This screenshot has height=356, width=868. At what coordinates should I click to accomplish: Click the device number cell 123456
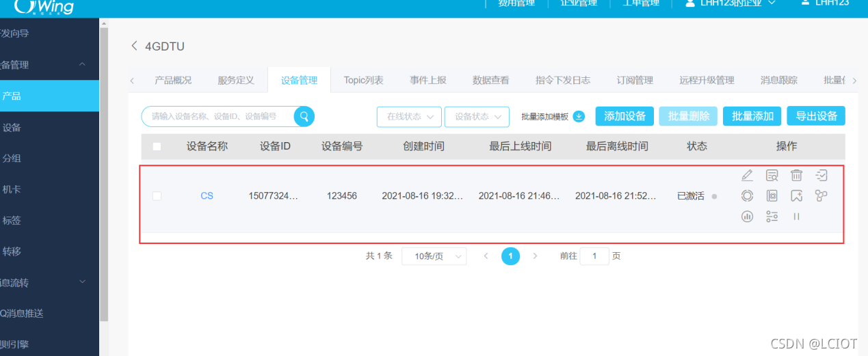[342, 196]
